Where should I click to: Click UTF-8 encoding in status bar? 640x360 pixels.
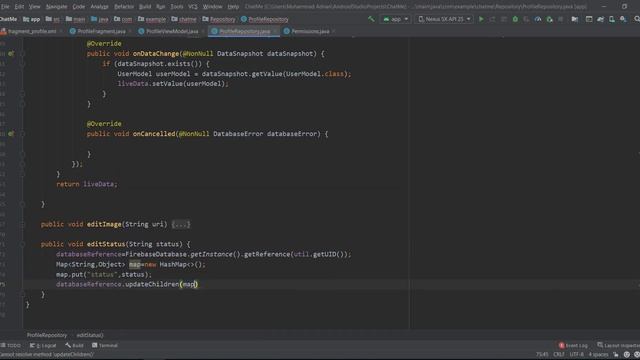tap(576, 354)
